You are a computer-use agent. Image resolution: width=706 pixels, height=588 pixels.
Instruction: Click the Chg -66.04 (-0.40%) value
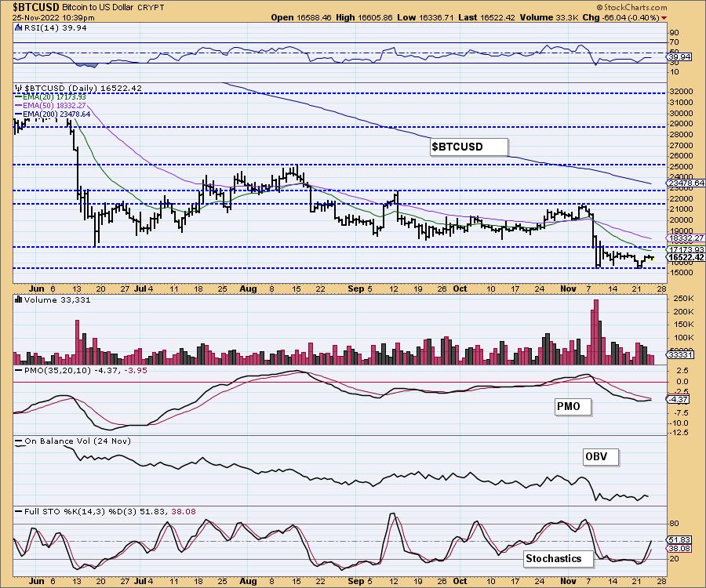click(620, 17)
